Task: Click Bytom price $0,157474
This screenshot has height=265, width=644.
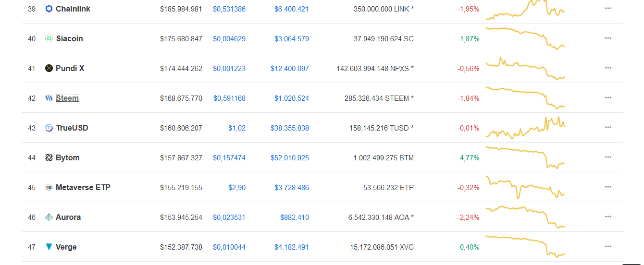Action: [229, 158]
